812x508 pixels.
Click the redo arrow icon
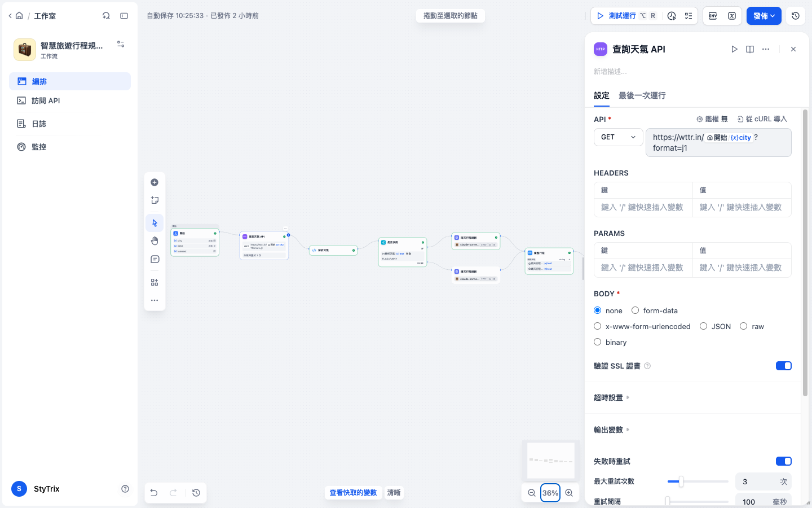click(174, 493)
